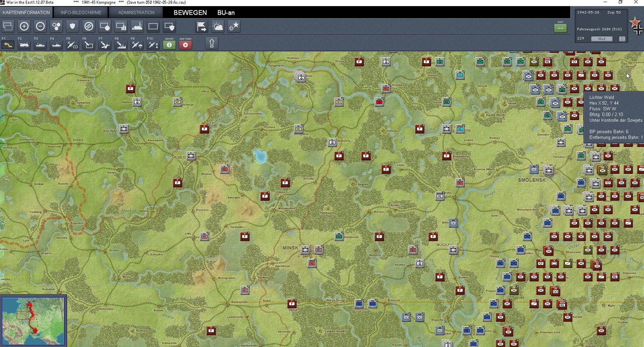644x347 pixels.
Task: Click the cross and star sides icon
Action: [x=234, y=26]
